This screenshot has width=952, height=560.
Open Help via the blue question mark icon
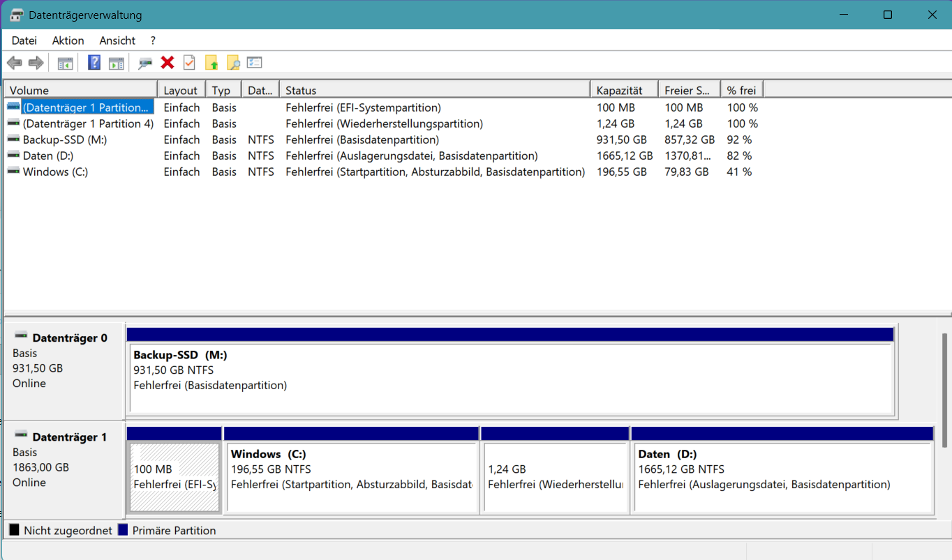pos(94,63)
